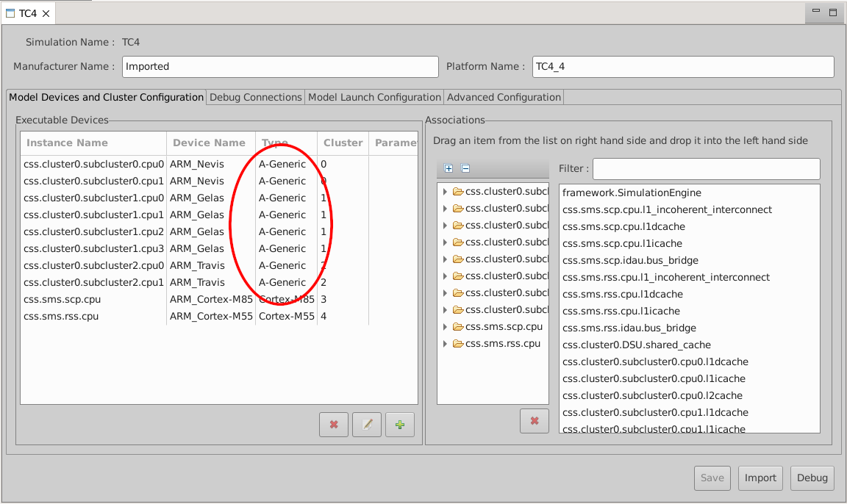
Task: Click the edit pencil button under devices table
Action: [367, 425]
